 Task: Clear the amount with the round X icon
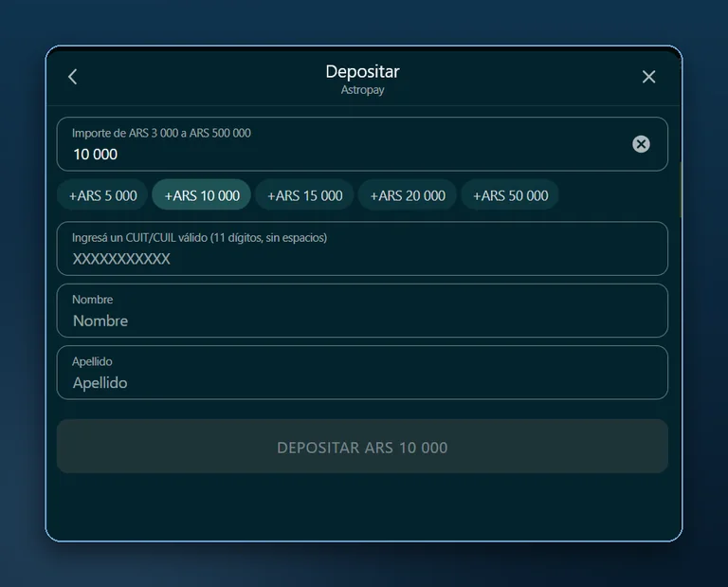tap(641, 144)
